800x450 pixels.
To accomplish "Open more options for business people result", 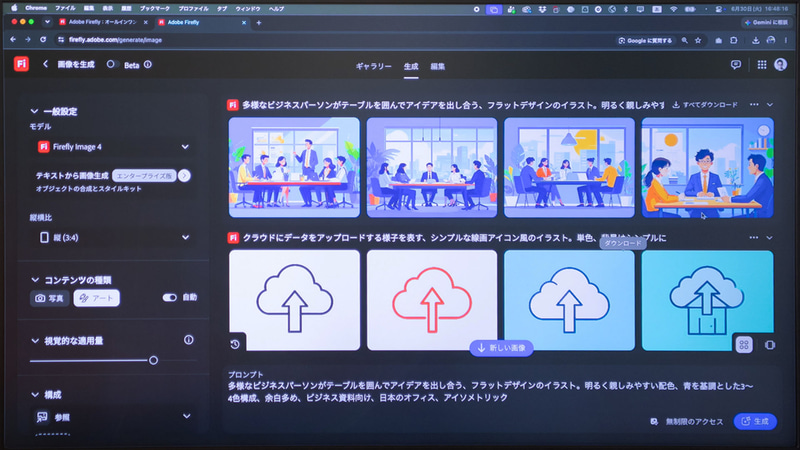I will pyautogui.click(x=754, y=105).
